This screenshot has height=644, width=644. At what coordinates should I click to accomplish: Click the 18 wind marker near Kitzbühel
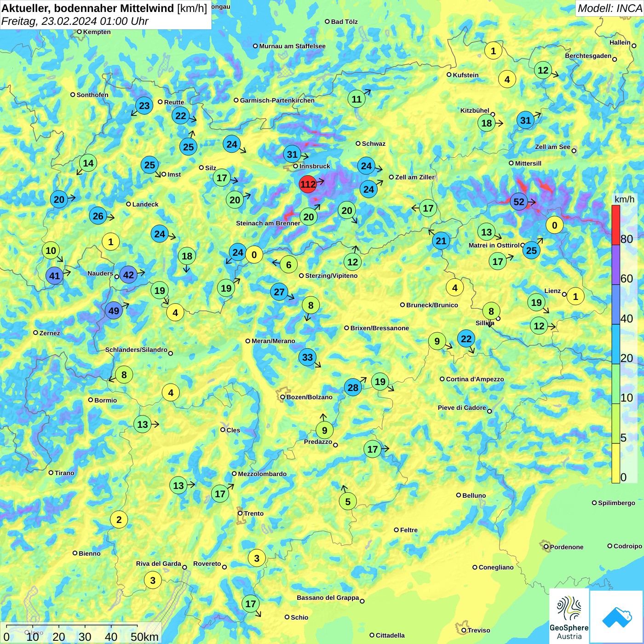(486, 123)
